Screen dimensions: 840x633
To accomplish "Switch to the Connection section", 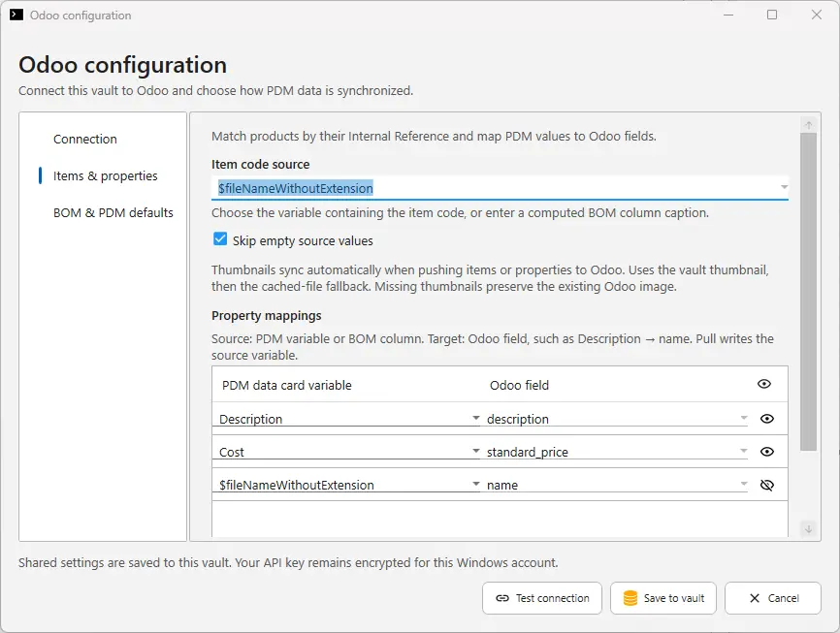I will 85,140.
